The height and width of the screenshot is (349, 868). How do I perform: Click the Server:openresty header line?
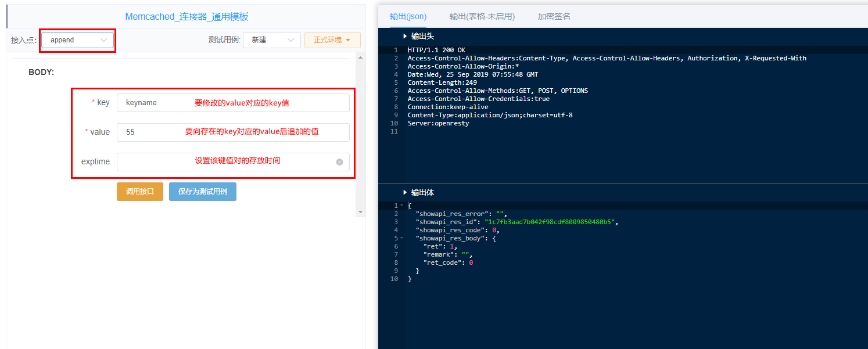point(438,123)
